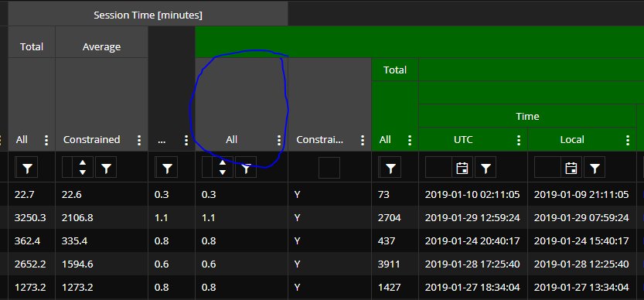Image resolution: width=644 pixels, height=300 pixels.
Task: Decrement value in the Constrained filter spinner
Action: 83,172
